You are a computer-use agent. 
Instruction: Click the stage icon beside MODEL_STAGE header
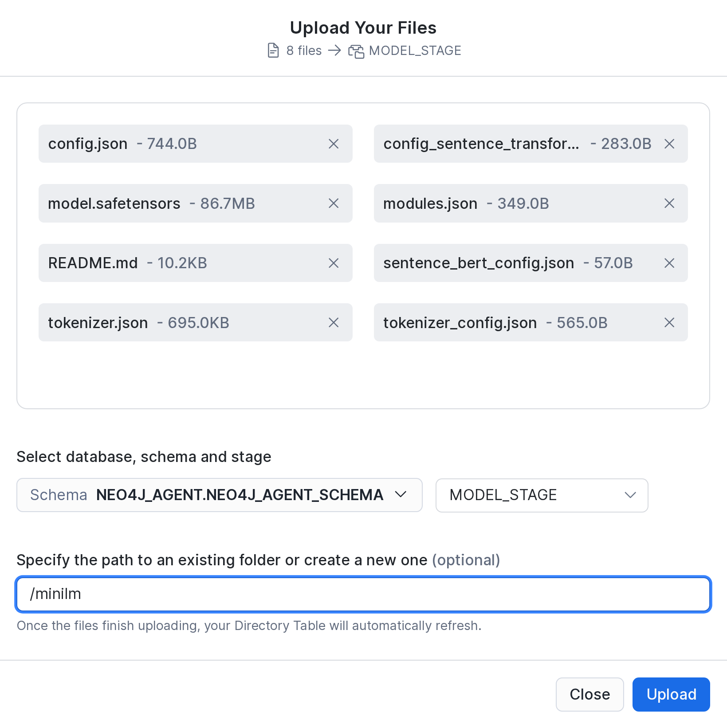356,51
